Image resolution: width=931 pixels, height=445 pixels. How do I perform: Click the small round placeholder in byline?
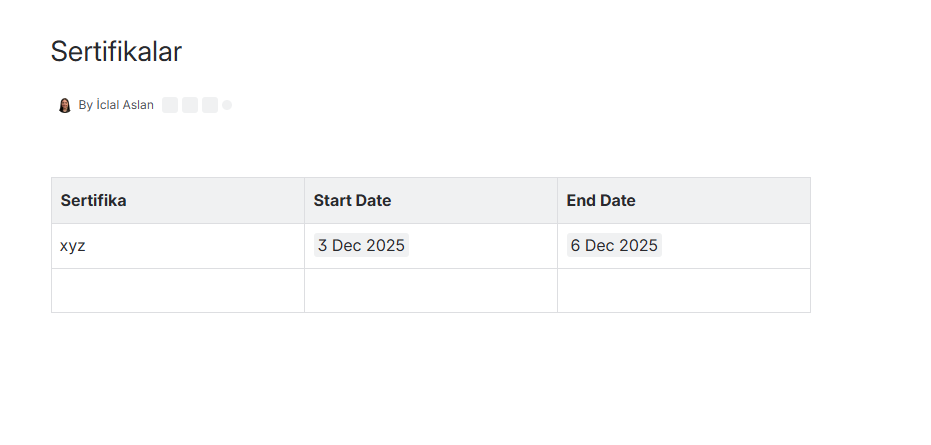(227, 105)
